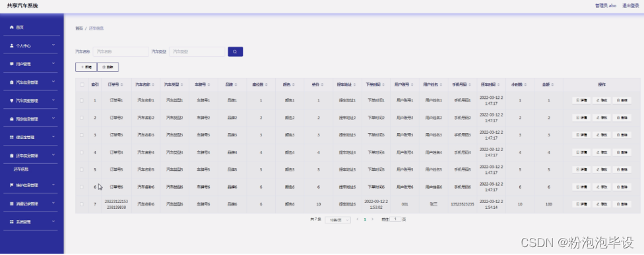Check the checkbox for row 订单号4

tap(82, 152)
